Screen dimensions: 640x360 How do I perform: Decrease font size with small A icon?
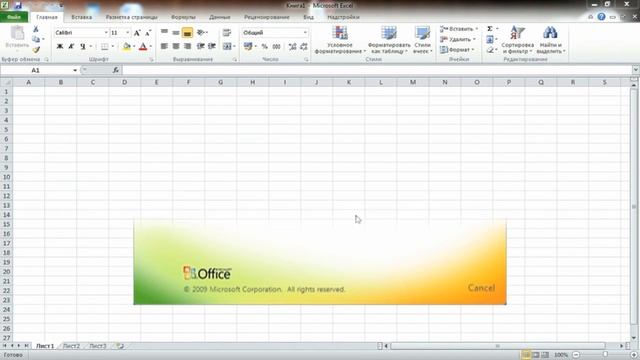tap(148, 33)
